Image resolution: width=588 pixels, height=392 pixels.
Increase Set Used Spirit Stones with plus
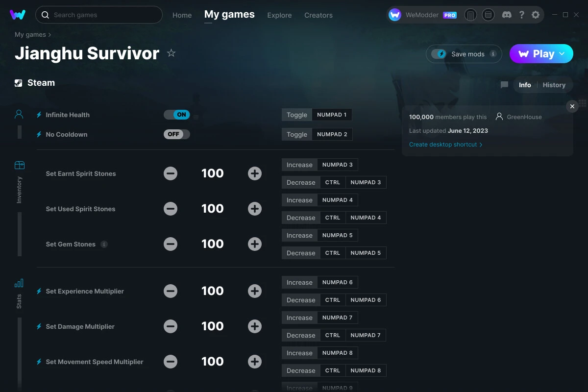[x=255, y=209]
